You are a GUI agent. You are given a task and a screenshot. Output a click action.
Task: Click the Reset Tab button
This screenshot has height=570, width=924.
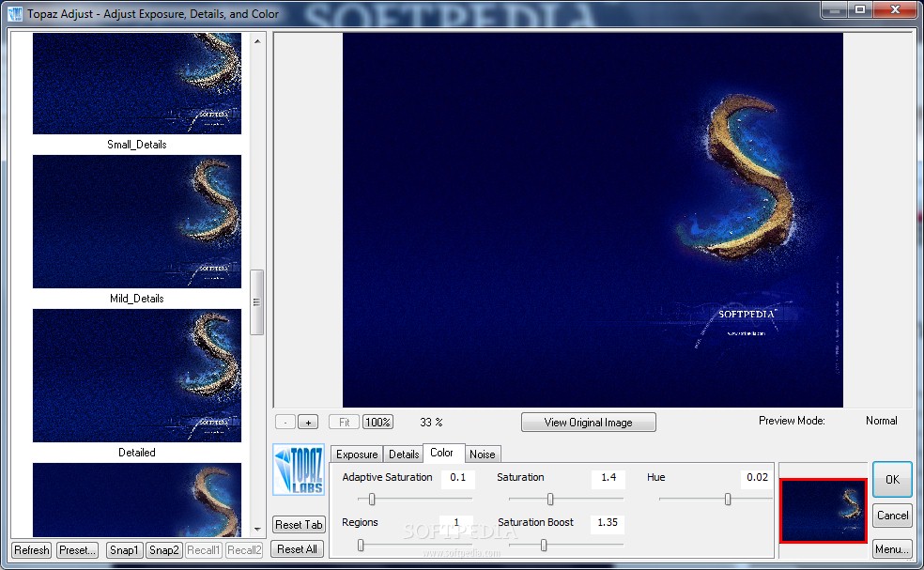pyautogui.click(x=299, y=524)
